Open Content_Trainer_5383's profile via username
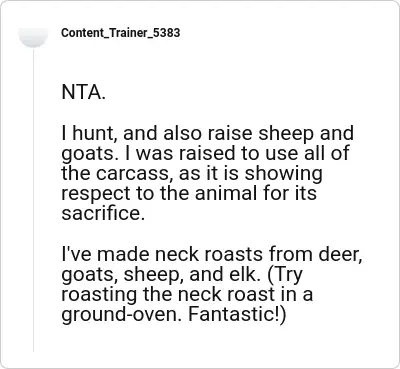Image resolution: width=400 pixels, height=369 pixels. point(121,33)
